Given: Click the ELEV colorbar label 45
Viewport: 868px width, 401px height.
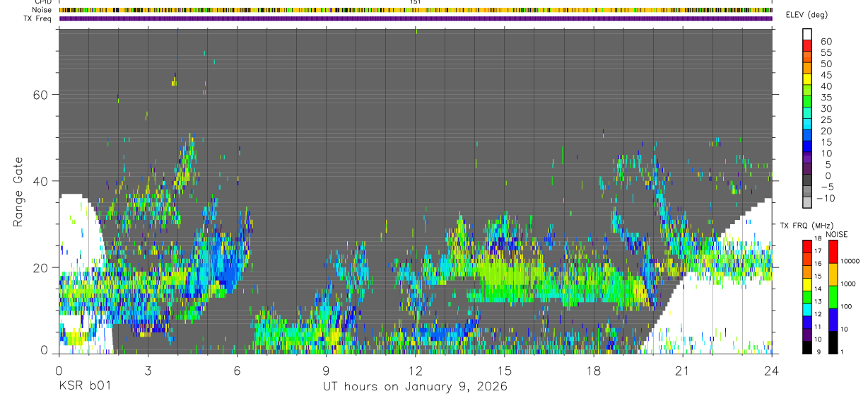Looking at the screenshot, I should point(826,75).
